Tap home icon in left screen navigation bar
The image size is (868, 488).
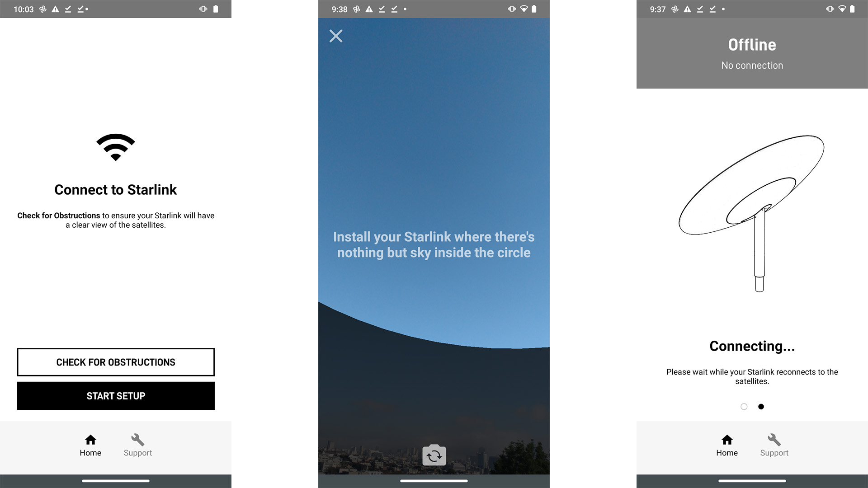(x=90, y=440)
